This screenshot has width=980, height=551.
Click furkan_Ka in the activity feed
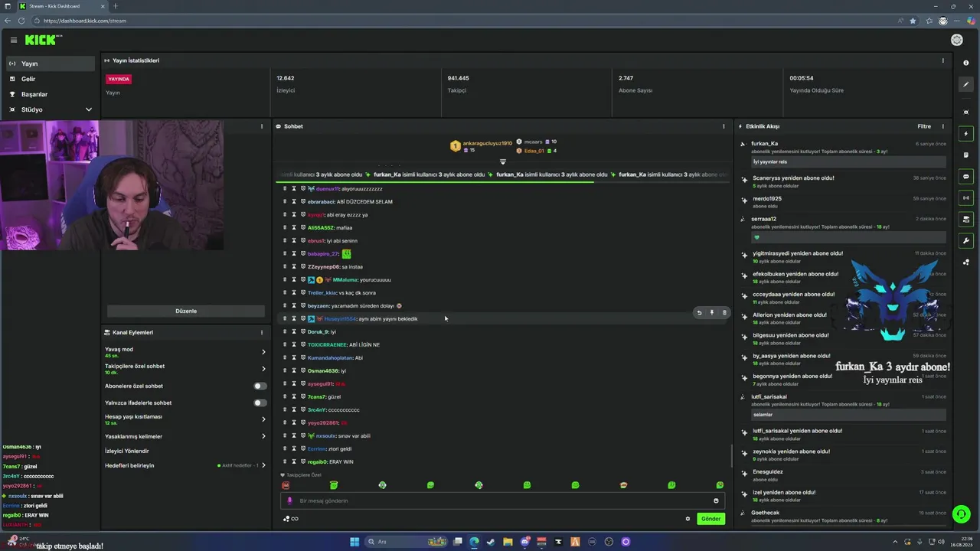click(x=764, y=143)
